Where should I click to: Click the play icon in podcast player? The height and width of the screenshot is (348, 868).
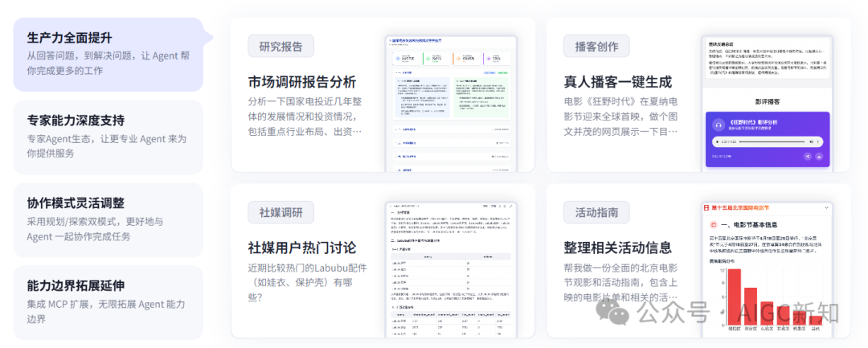click(718, 141)
